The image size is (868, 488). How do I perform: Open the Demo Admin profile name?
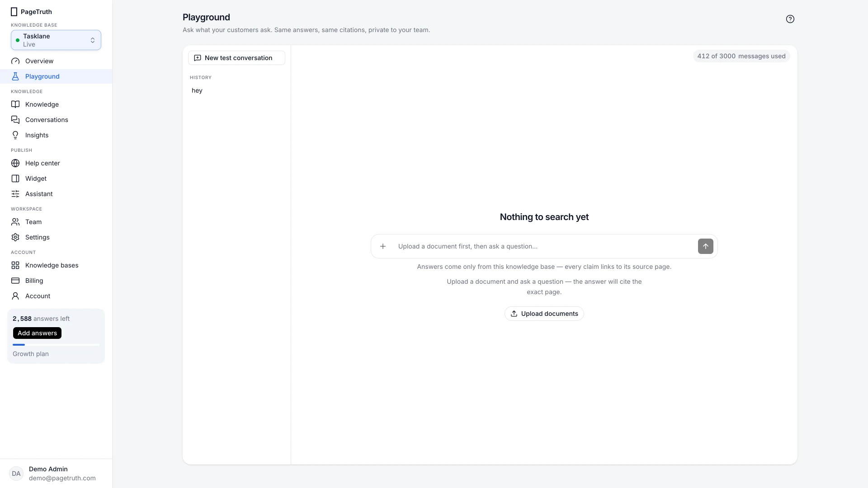48,469
